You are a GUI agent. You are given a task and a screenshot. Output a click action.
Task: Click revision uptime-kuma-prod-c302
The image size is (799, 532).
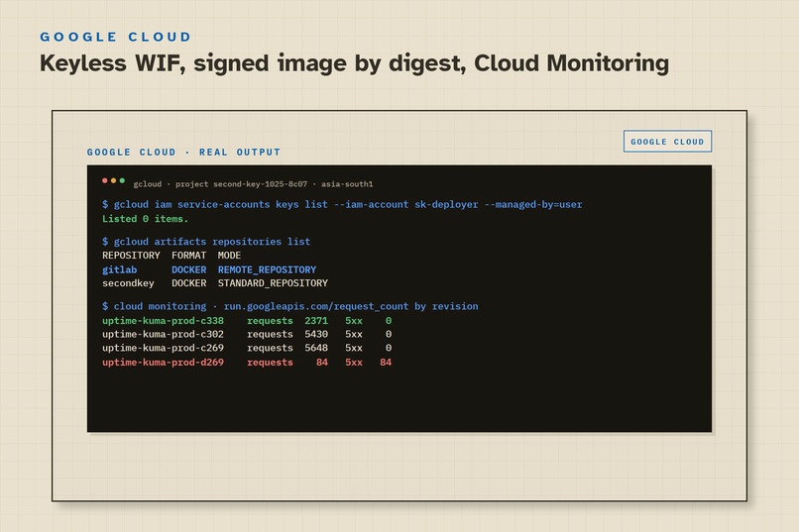click(x=163, y=335)
